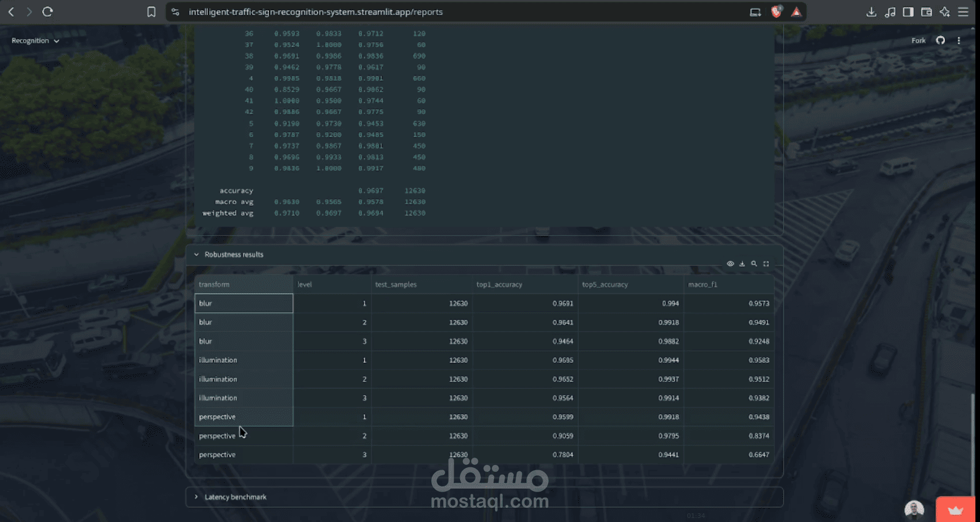Select top1_accuracy cell 0.7804
The height and width of the screenshot is (522, 980).
tap(525, 455)
